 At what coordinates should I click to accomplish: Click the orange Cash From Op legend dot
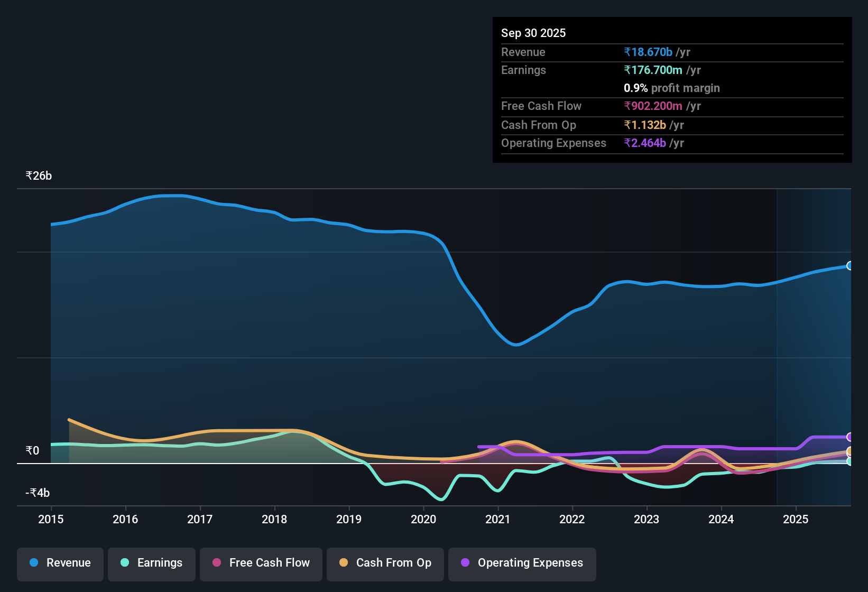(343, 563)
